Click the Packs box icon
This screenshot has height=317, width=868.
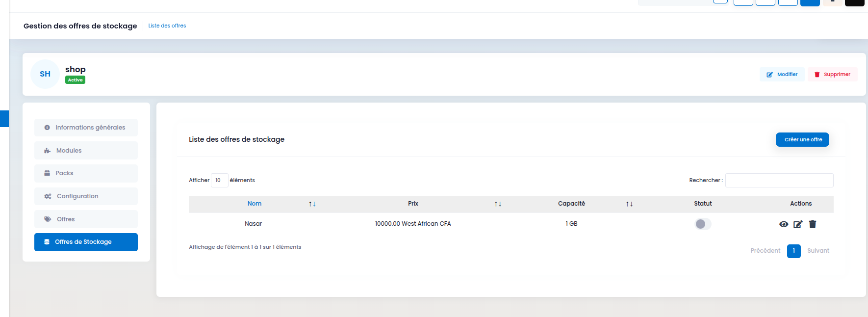(x=47, y=173)
